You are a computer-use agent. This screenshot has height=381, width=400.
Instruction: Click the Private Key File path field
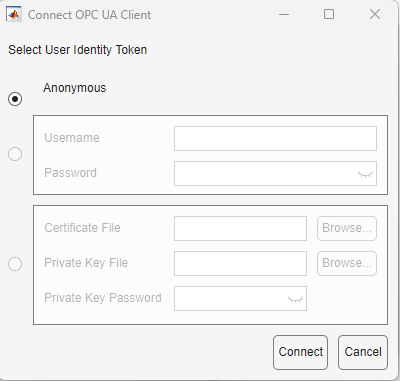tap(240, 263)
